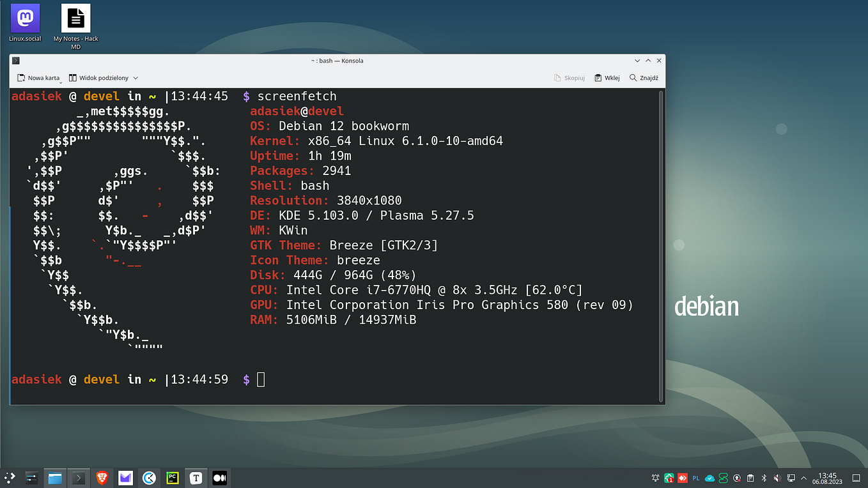Image resolution: width=868 pixels, height=488 pixels.
Task: Launch PyCharm from the taskbar
Action: [173, 477]
